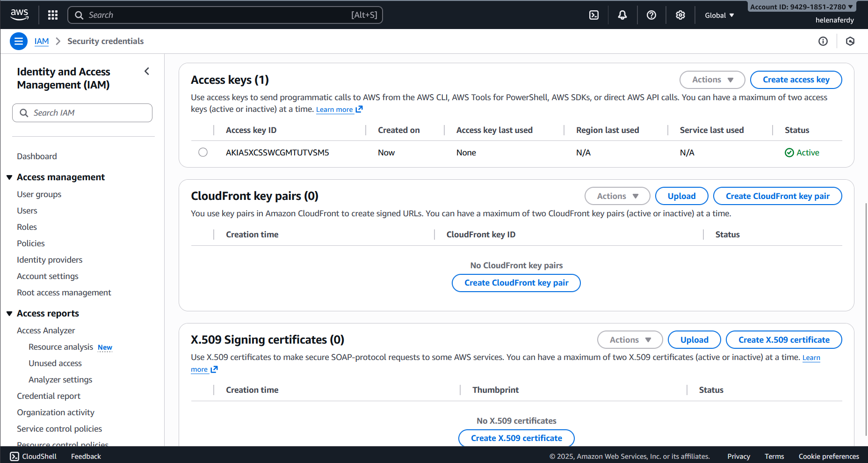Click the Create access key button
Screen dimensions: 868x463
(x=796, y=80)
